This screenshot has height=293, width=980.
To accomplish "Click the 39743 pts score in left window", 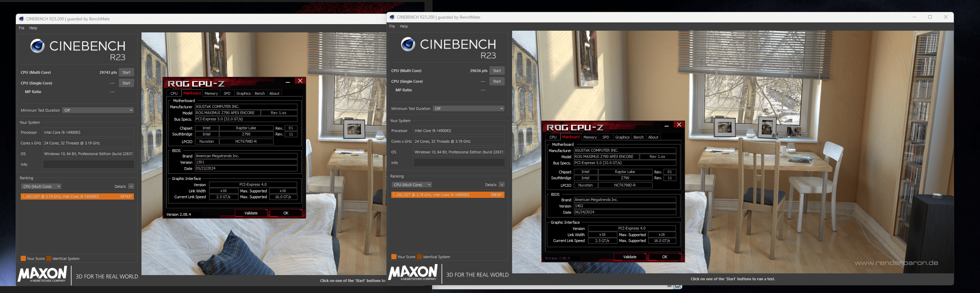I will click(x=108, y=72).
